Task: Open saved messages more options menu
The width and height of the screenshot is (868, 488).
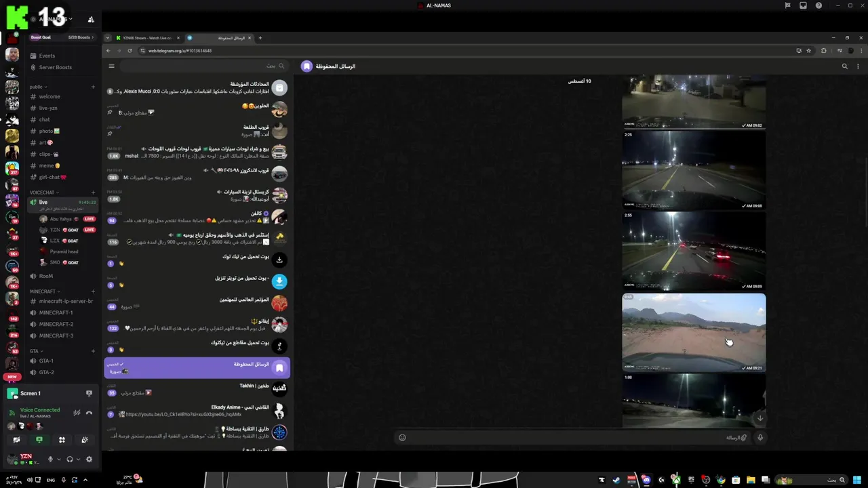Action: (x=859, y=66)
